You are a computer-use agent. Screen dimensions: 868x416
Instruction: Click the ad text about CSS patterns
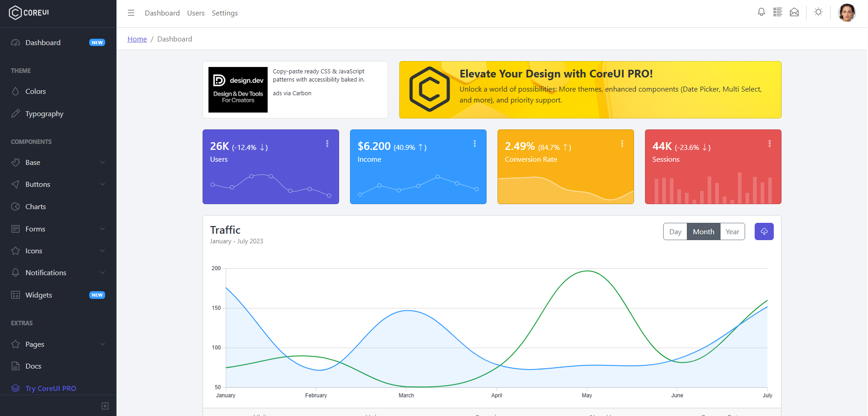tap(319, 75)
